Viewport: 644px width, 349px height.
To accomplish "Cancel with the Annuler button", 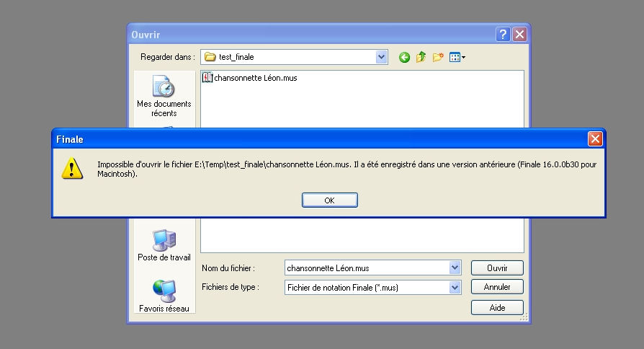I will coord(496,287).
